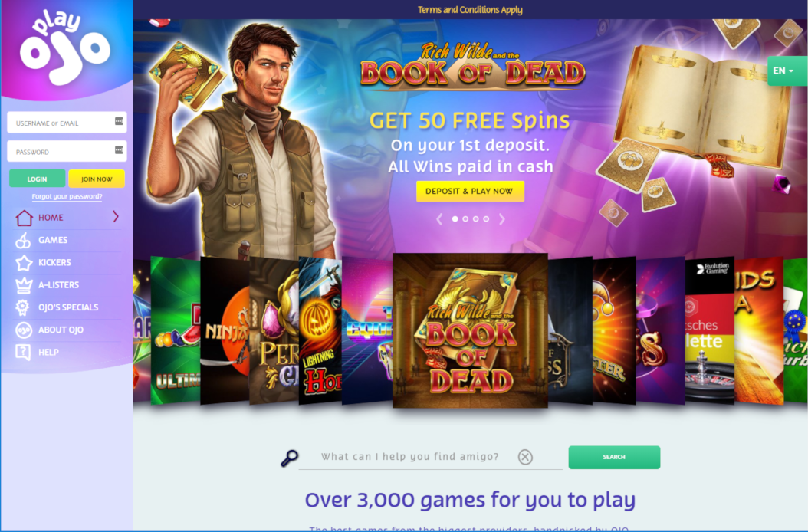Click the green Login button

pyautogui.click(x=37, y=179)
